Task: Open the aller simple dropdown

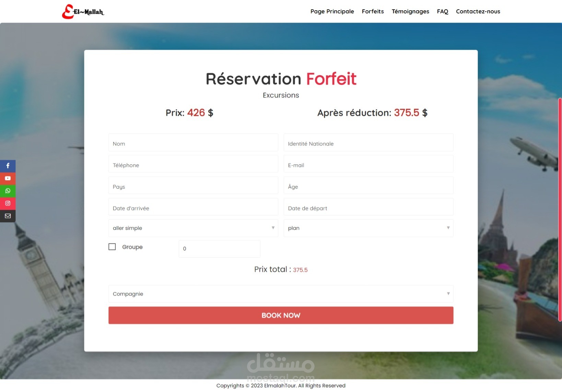Action: 193,228
